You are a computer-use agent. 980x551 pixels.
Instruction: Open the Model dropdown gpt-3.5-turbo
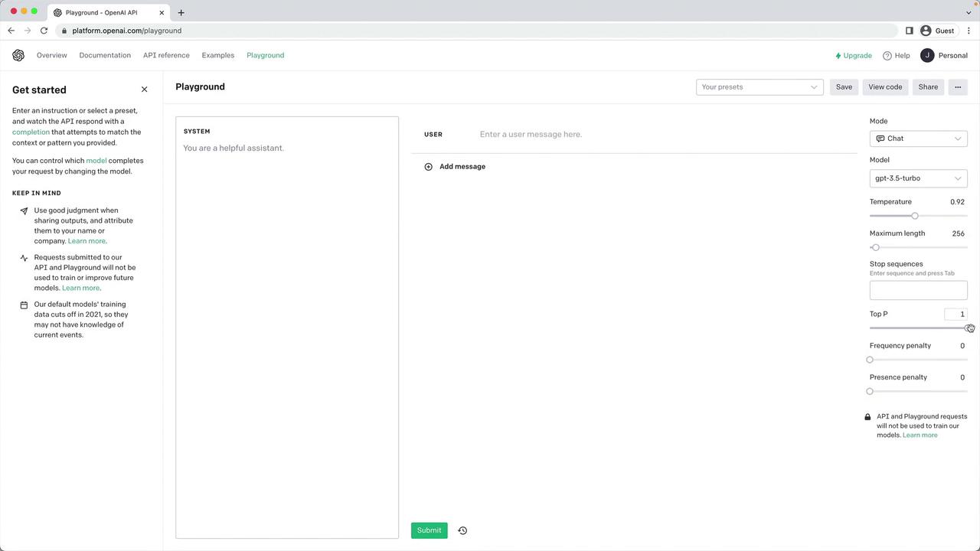tap(918, 178)
